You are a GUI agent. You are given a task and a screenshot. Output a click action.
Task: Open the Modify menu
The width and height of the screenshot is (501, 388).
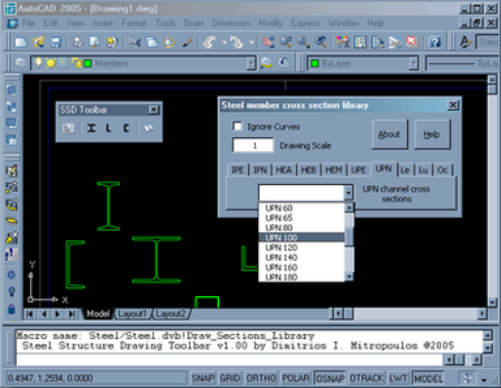[x=270, y=23]
